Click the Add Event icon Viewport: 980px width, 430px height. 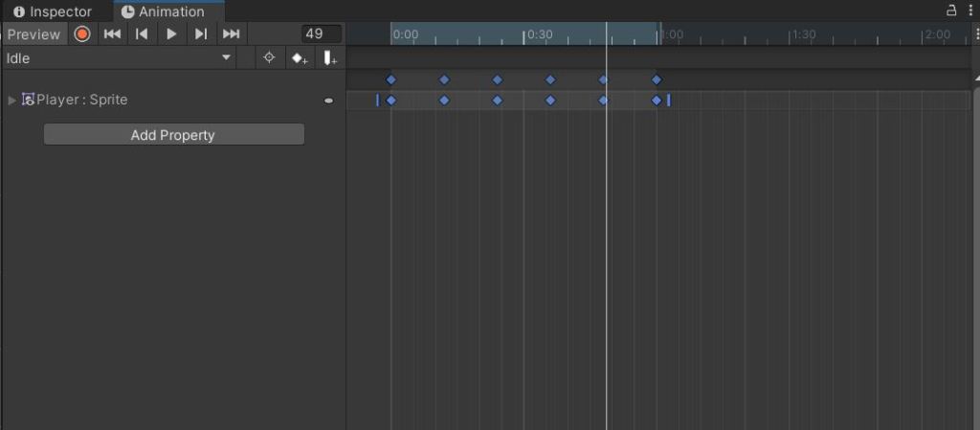[x=330, y=58]
